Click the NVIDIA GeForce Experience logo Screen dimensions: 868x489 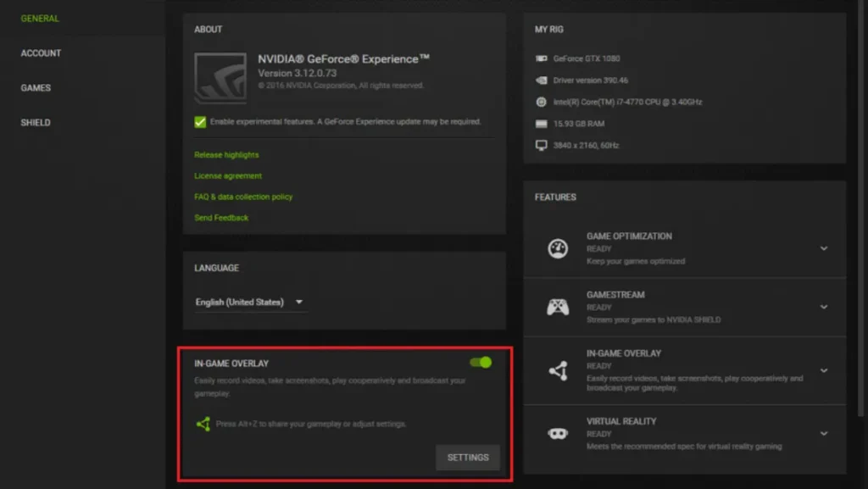(x=220, y=78)
